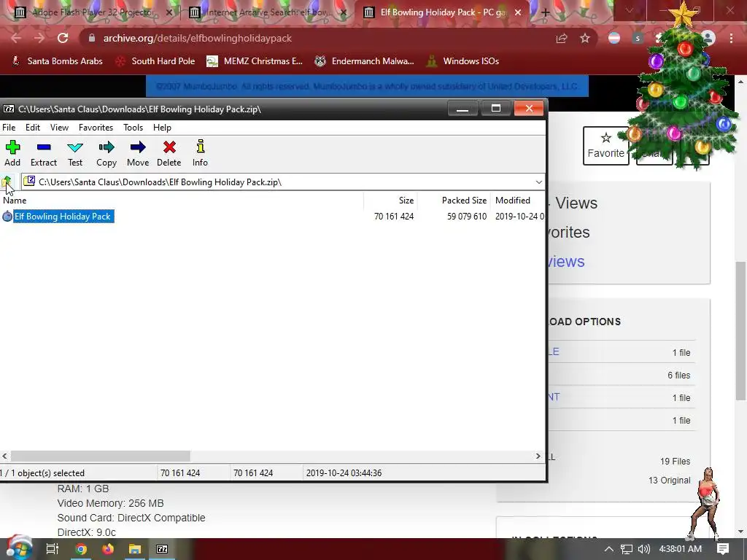747x560 pixels.
Task: Open the MEMZ Christmas bookmark
Action: coord(255,61)
